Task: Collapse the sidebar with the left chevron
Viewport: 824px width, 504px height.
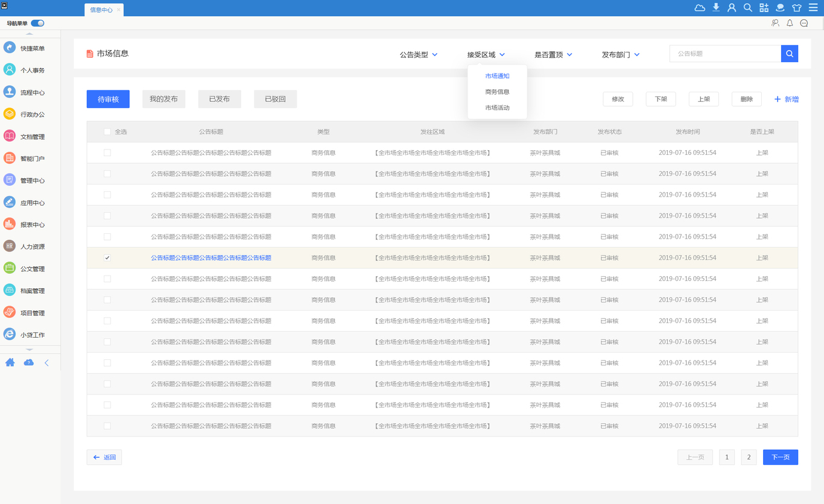Action: [x=46, y=362]
